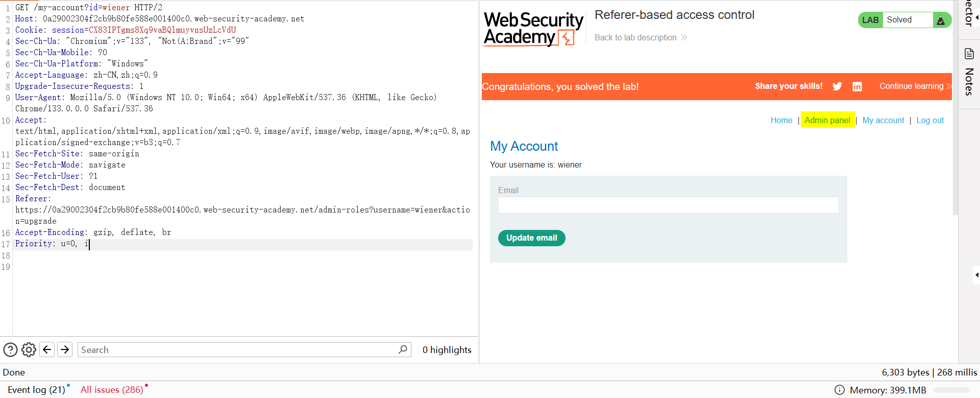Open the search settings gear icon
Image resolution: width=980 pixels, height=398 pixels.
pyautogui.click(x=29, y=349)
